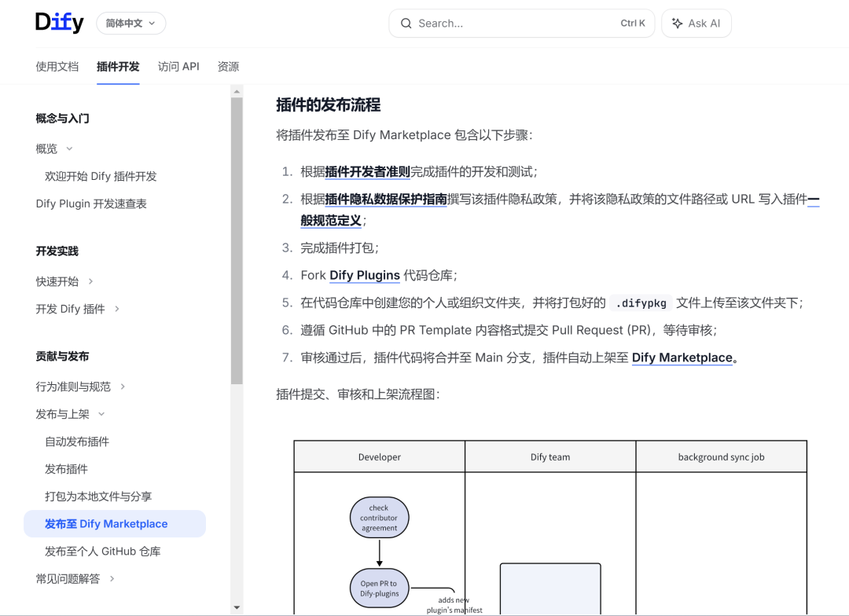
Task: Switch to the 使用文档 tab
Action: (x=57, y=67)
